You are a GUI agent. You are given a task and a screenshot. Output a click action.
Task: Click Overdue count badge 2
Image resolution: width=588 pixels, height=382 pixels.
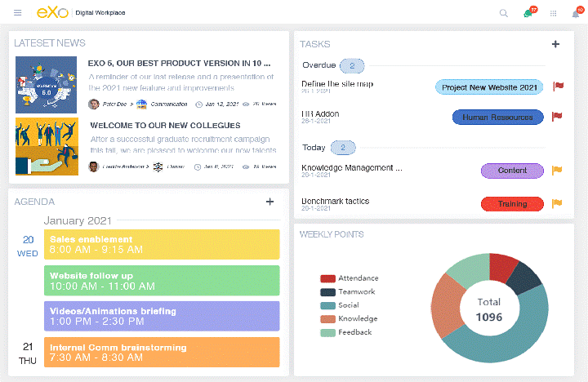(352, 66)
